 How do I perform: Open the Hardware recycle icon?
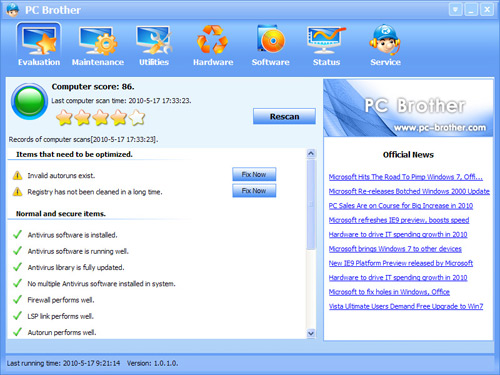point(213,40)
